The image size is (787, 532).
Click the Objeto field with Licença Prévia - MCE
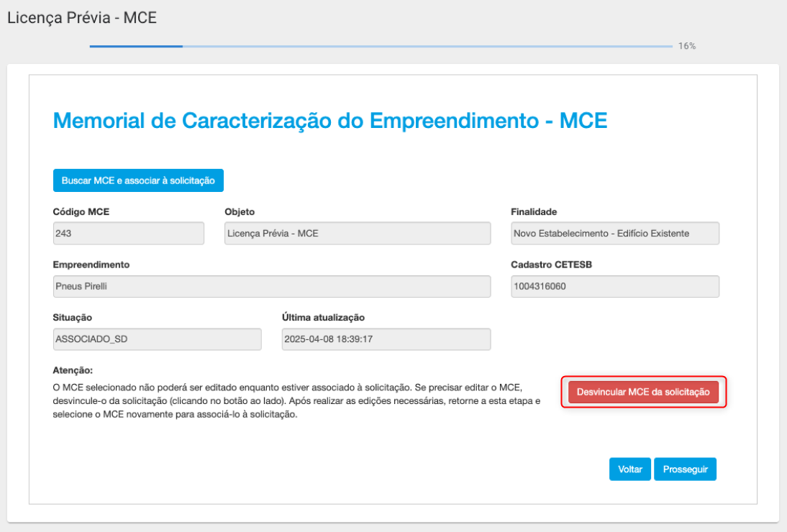coord(358,233)
